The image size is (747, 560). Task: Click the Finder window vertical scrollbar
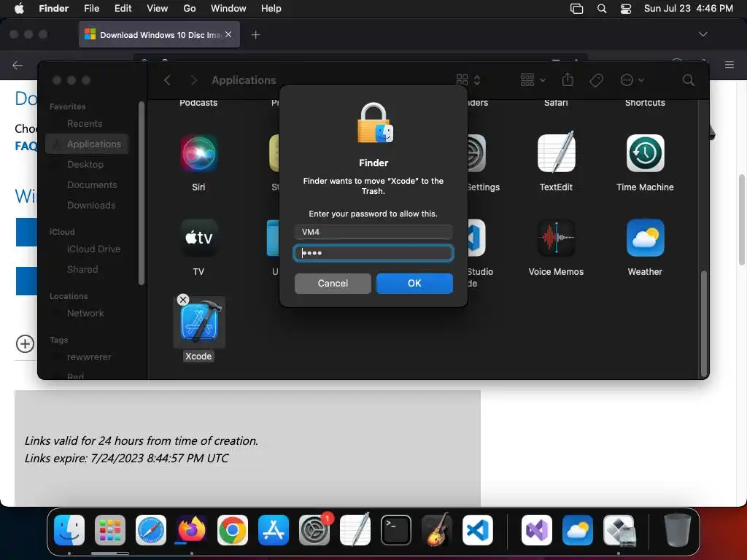pyautogui.click(x=704, y=324)
